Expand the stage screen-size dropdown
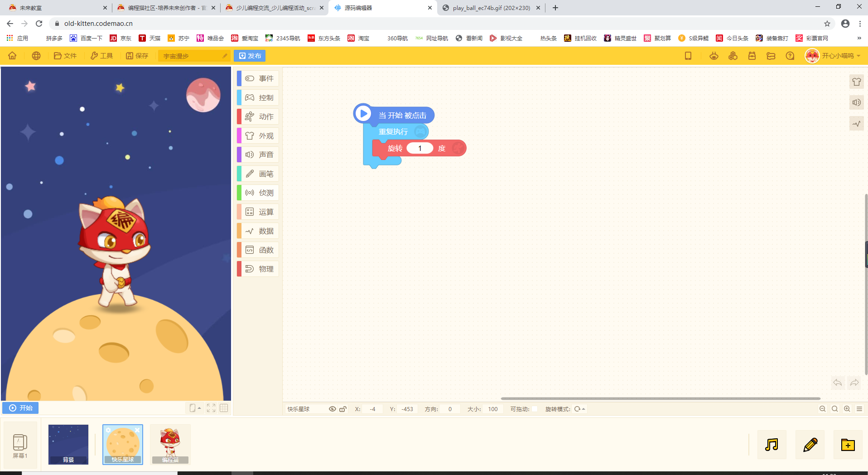Viewport: 868px width, 475px height. (195, 408)
